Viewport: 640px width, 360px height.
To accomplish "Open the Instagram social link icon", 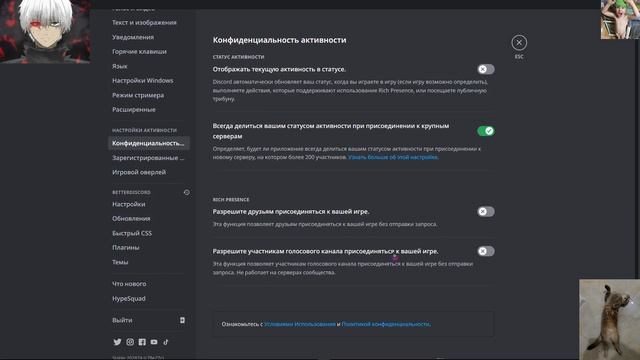I will coord(130,342).
